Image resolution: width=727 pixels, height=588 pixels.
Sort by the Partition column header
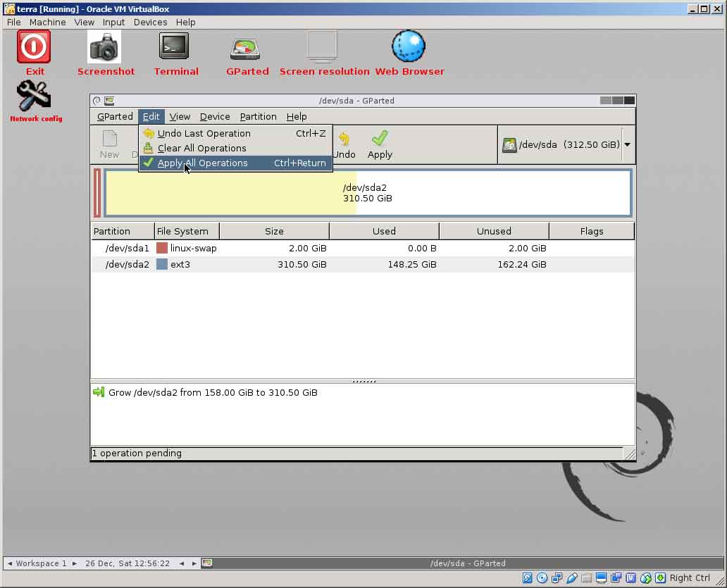[123, 231]
